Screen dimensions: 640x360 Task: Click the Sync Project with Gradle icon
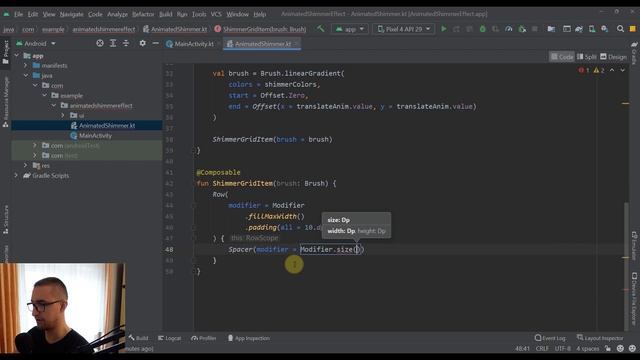pyautogui.click(x=579, y=29)
